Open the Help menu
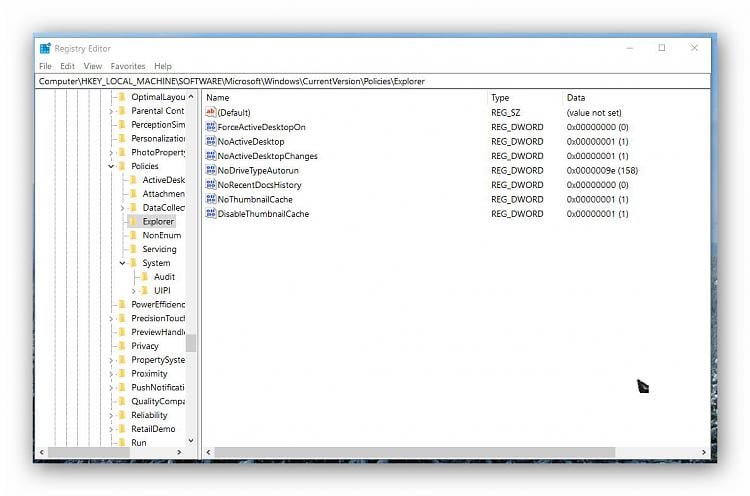The width and height of the screenshot is (750, 496). (163, 66)
